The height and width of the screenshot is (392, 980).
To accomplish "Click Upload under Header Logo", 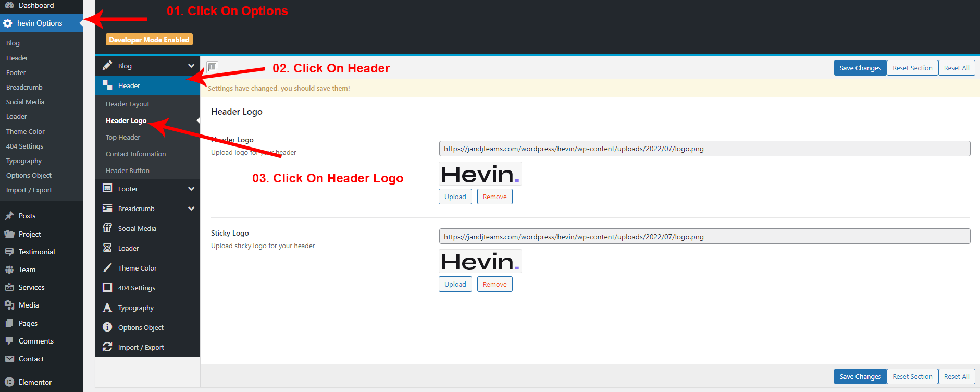I will tap(455, 197).
